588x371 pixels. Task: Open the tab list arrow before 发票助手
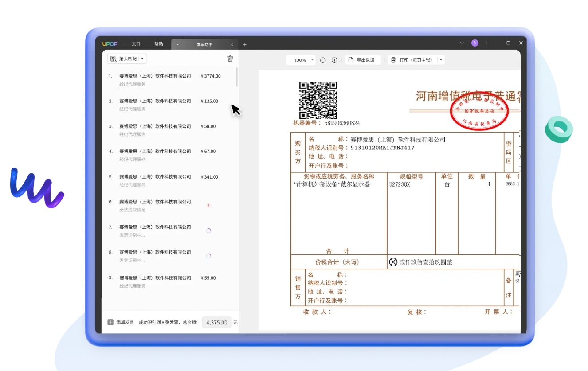coord(177,44)
